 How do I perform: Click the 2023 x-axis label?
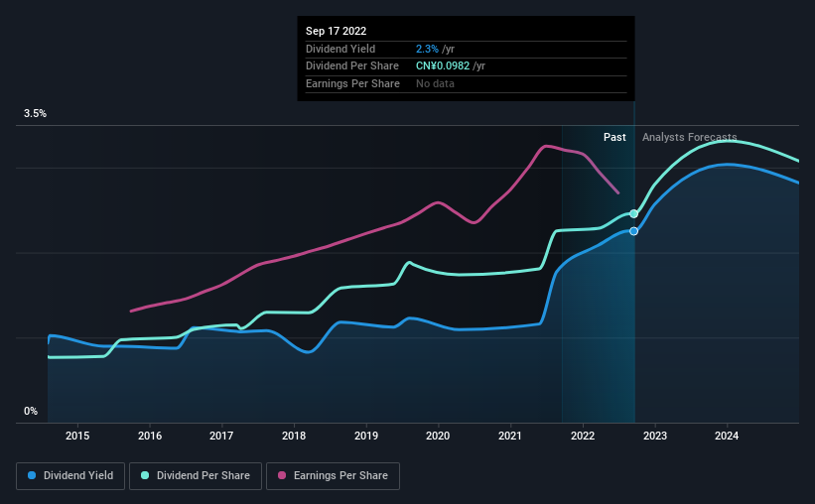click(x=655, y=436)
